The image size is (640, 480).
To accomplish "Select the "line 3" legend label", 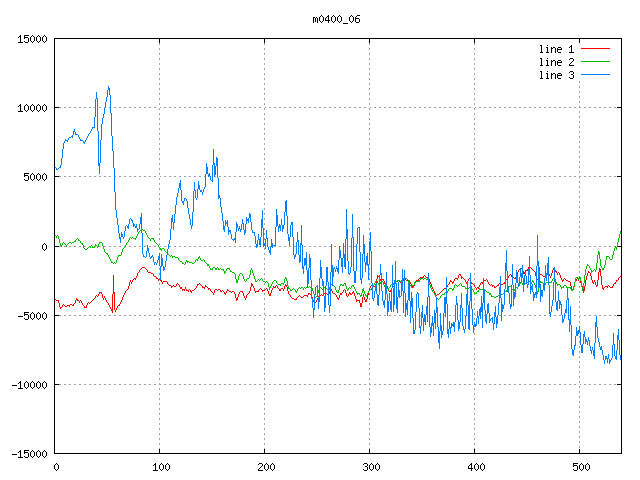I will tap(557, 75).
